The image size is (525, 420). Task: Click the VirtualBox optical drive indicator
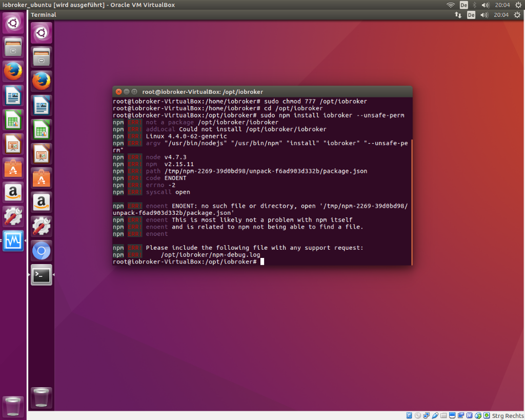(x=417, y=416)
